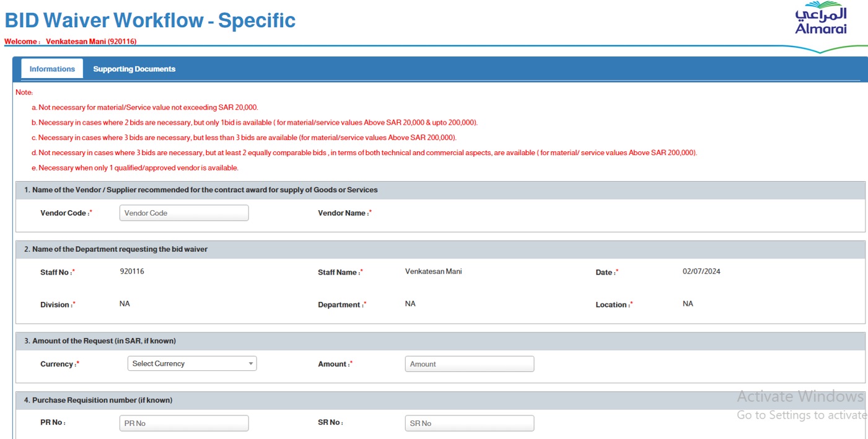
Task: Click the Location value NA
Action: 688,304
